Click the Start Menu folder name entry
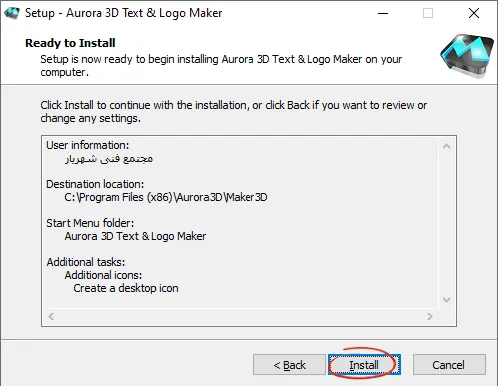Viewport: 498px width, 386px height. pyautogui.click(x=135, y=236)
